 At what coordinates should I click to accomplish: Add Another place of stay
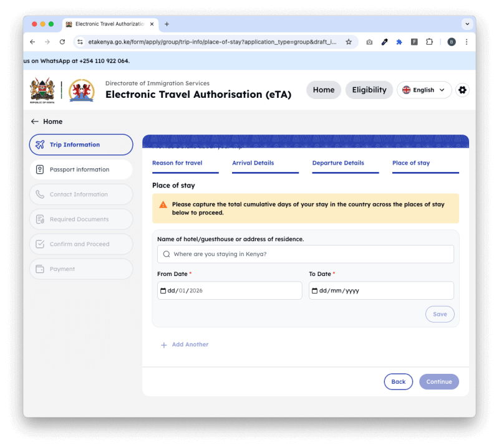coord(185,345)
